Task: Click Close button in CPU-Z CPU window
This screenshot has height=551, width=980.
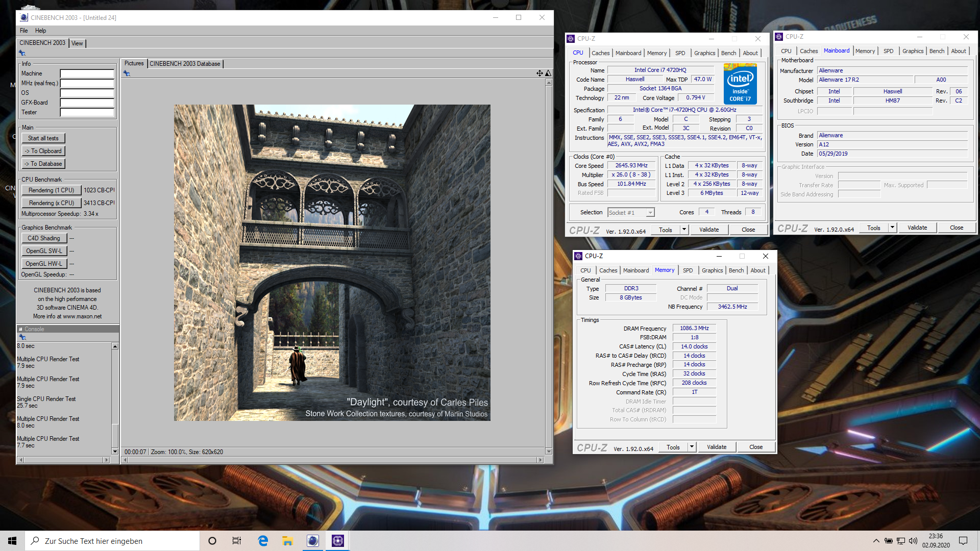Action: pos(748,230)
